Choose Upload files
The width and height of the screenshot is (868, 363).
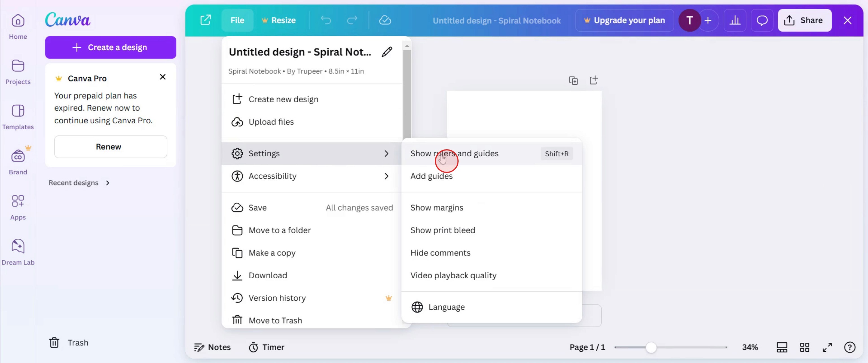(x=312, y=122)
